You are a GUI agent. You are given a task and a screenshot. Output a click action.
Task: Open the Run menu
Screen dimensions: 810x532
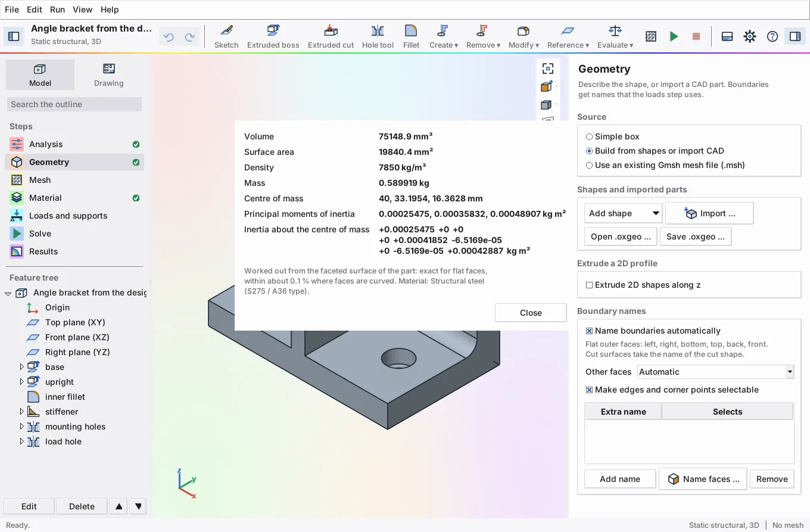point(57,10)
